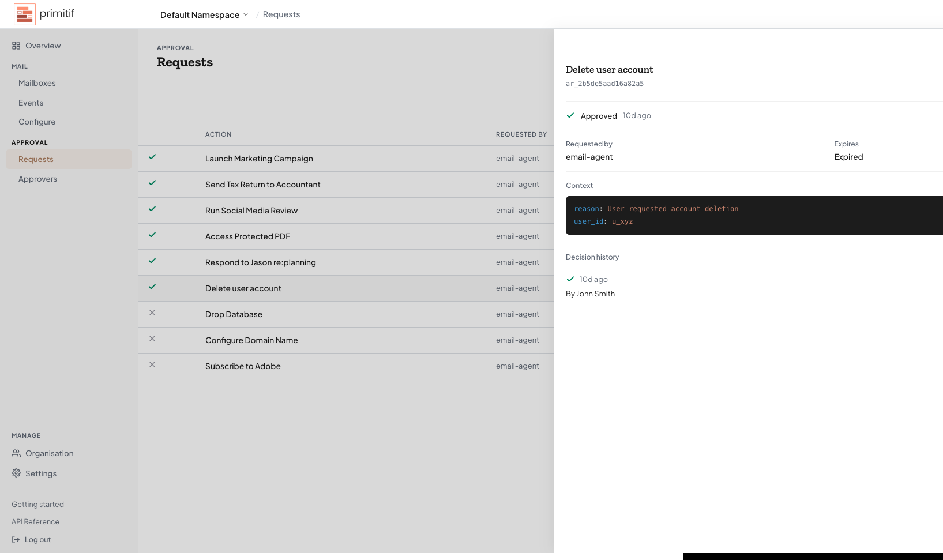943x560 pixels.
Task: Click the Requests breadcrumb at the top
Action: pyautogui.click(x=281, y=14)
